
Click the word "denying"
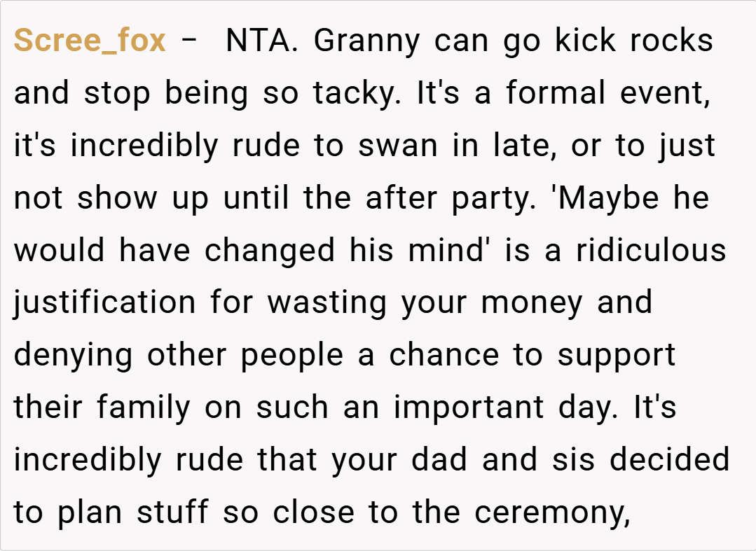pos(74,354)
